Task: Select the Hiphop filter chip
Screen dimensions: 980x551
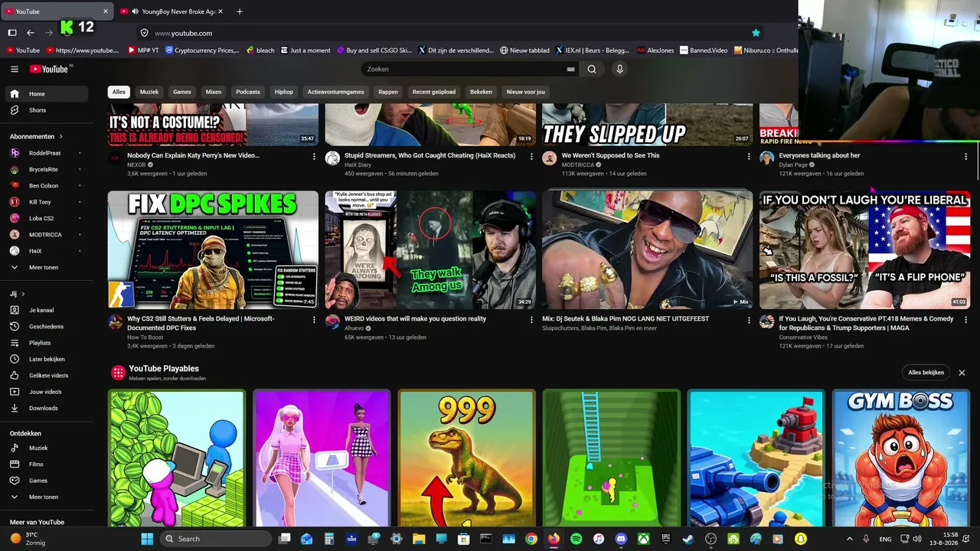Action: click(x=284, y=92)
